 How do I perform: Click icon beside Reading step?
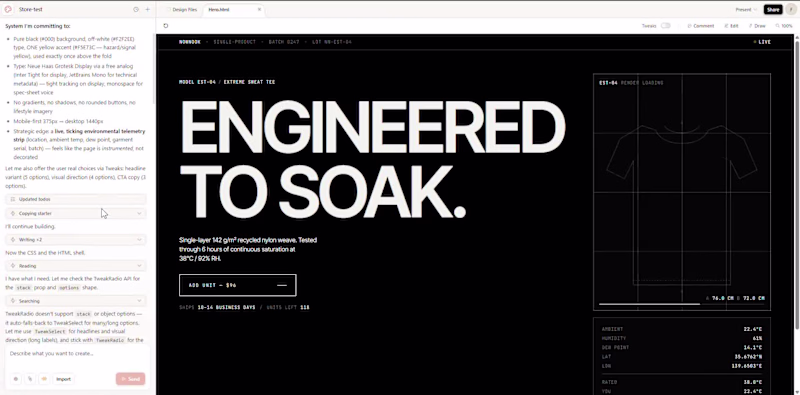(x=13, y=266)
